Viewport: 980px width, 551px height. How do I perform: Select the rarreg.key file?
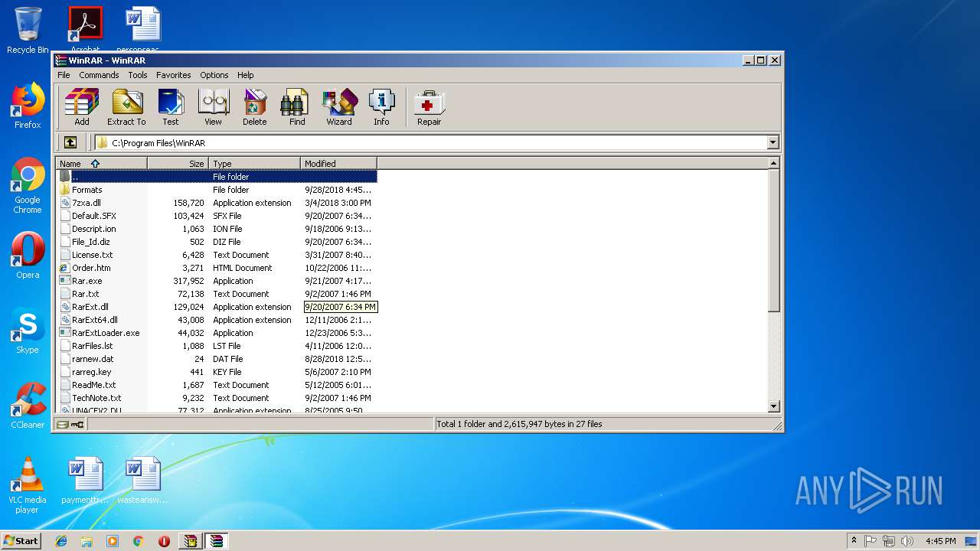point(218,372)
